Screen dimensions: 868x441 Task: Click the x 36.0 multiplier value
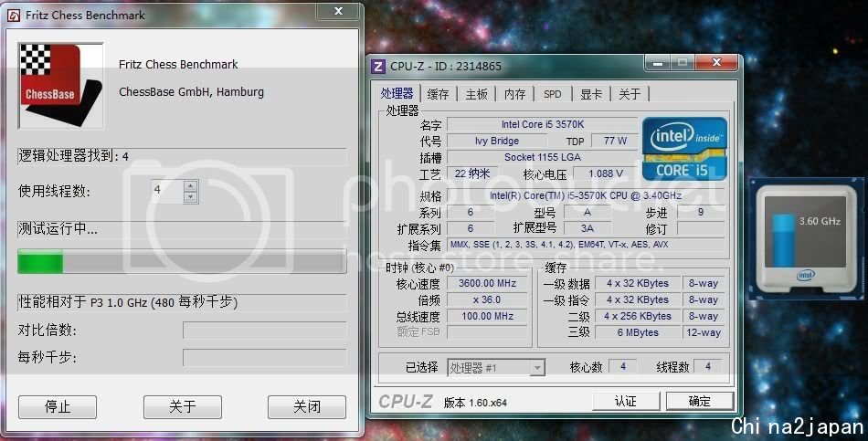(487, 299)
